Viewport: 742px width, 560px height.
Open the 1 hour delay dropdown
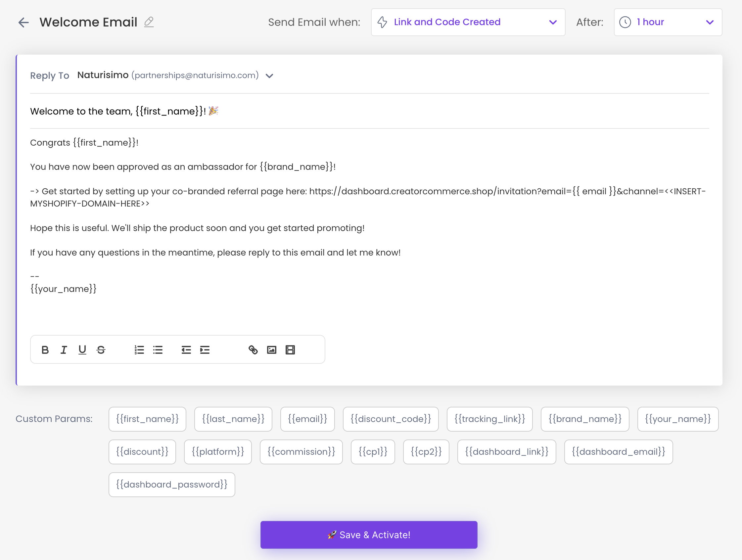click(x=668, y=22)
